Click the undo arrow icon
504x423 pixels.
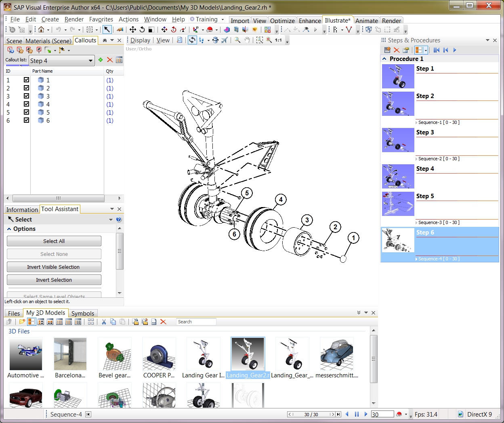tap(59, 29)
